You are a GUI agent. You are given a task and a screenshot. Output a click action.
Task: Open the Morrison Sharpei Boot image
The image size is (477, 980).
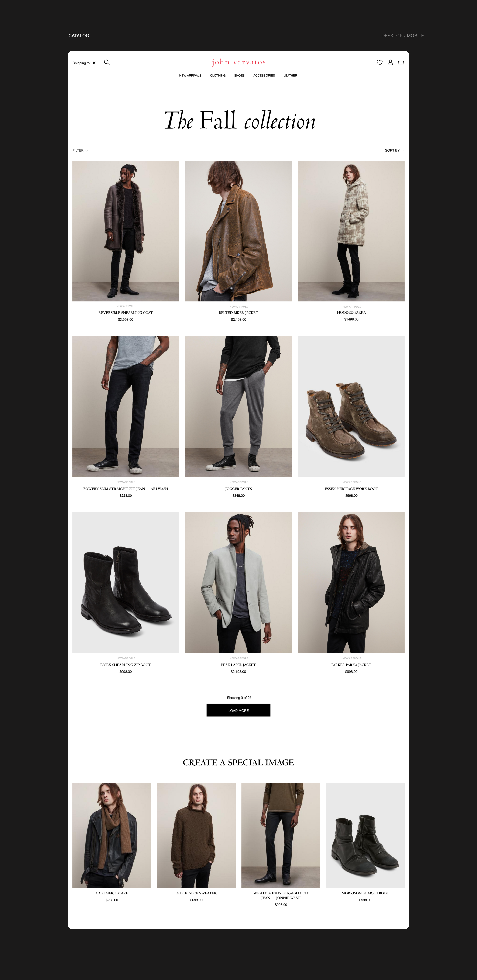tap(365, 835)
